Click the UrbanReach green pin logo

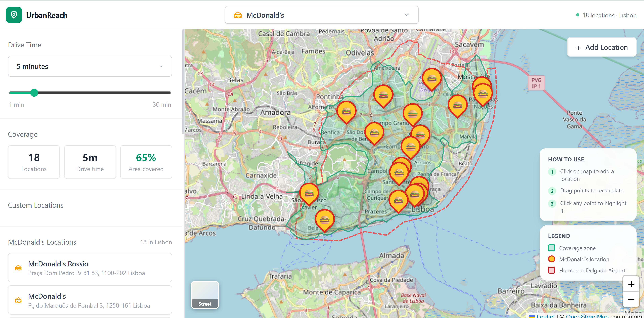(14, 15)
